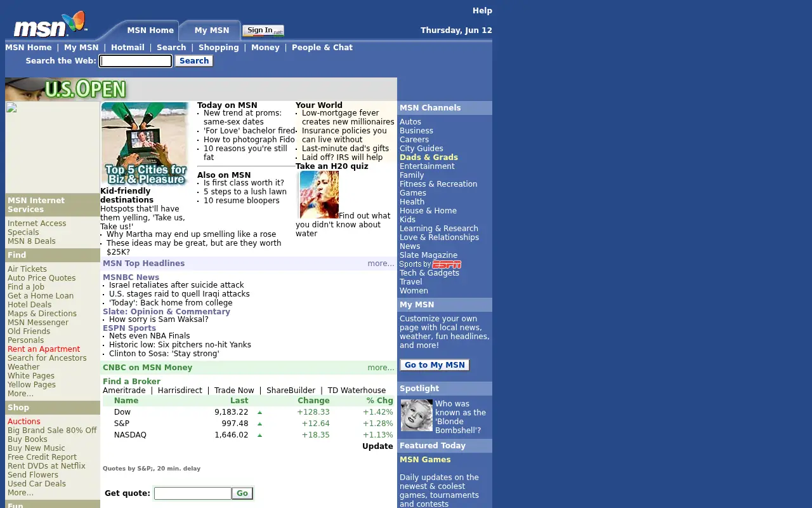Image resolution: width=812 pixels, height=508 pixels.
Task: Open the Auctions link under Shop
Action: [24, 422]
